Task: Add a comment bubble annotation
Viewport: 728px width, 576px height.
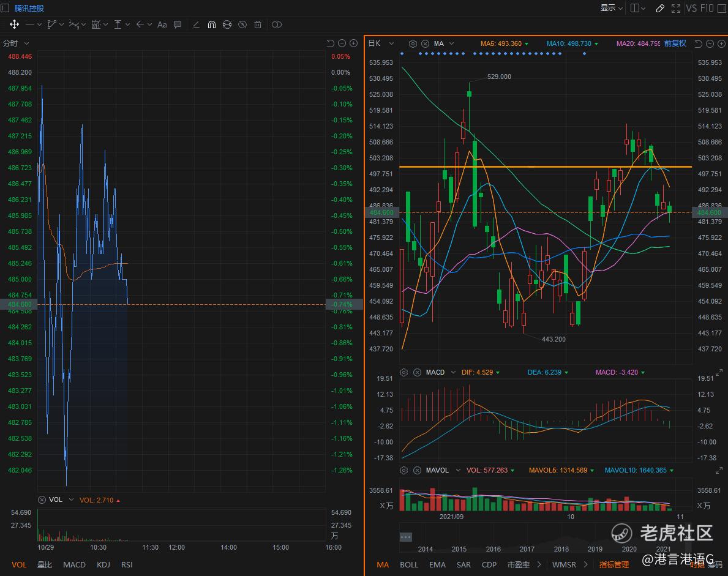Action: pos(178,24)
